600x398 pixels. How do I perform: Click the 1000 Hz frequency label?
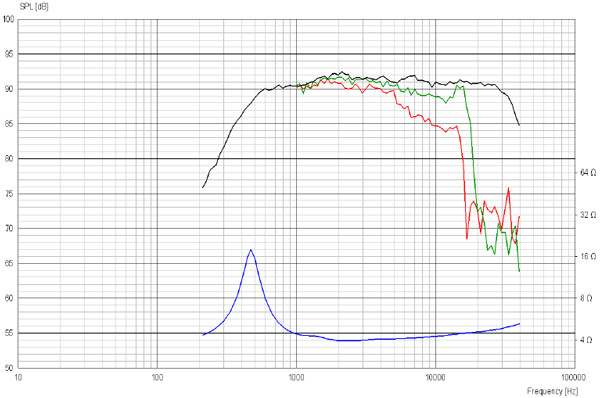pyautogui.click(x=296, y=377)
